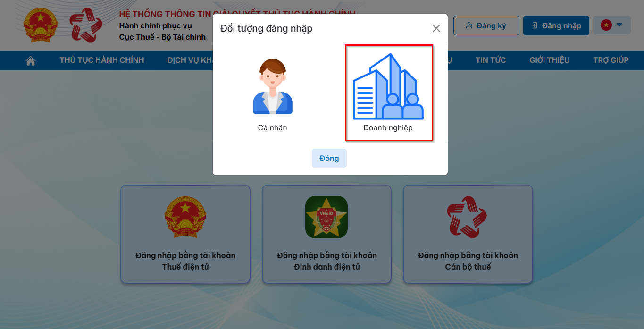Open the GIỚI THIỆU menu item
Viewport: 644px width, 329px height.
[550, 60]
